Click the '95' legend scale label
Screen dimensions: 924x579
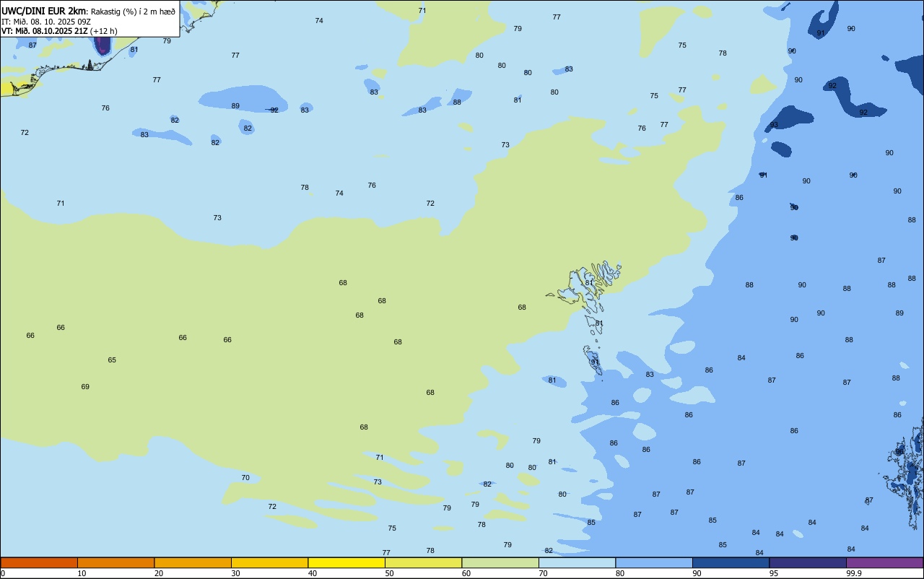(x=774, y=573)
